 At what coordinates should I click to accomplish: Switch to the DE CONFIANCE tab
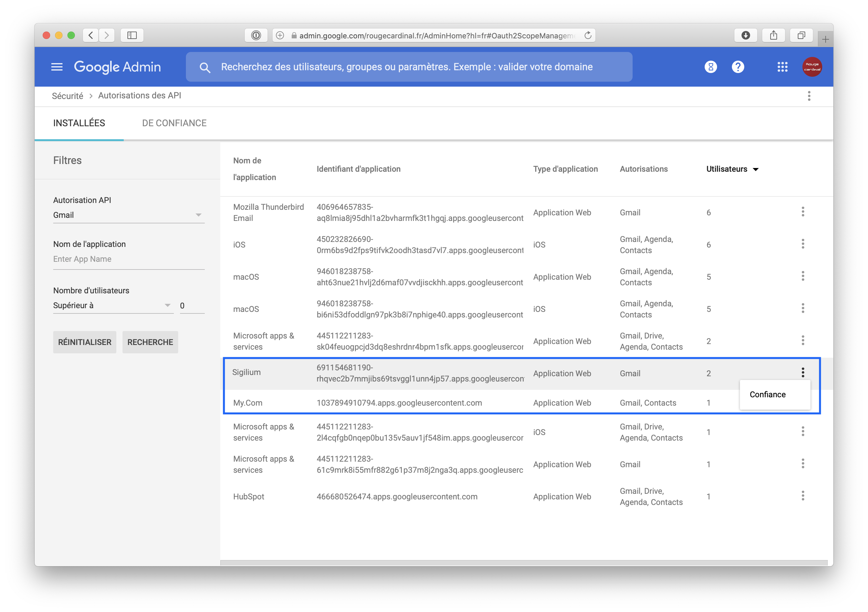(174, 123)
